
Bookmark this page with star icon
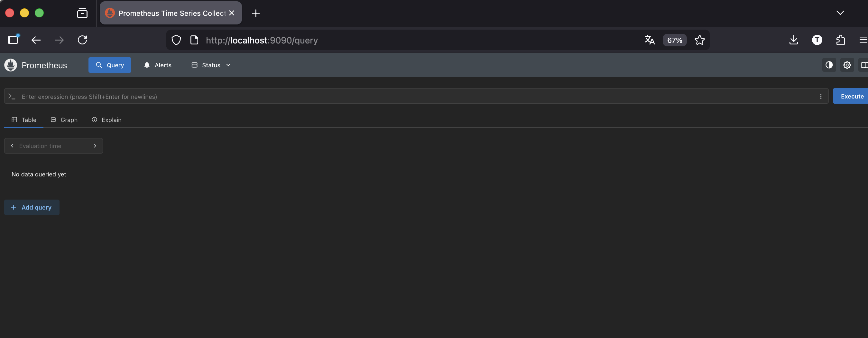[x=699, y=40]
